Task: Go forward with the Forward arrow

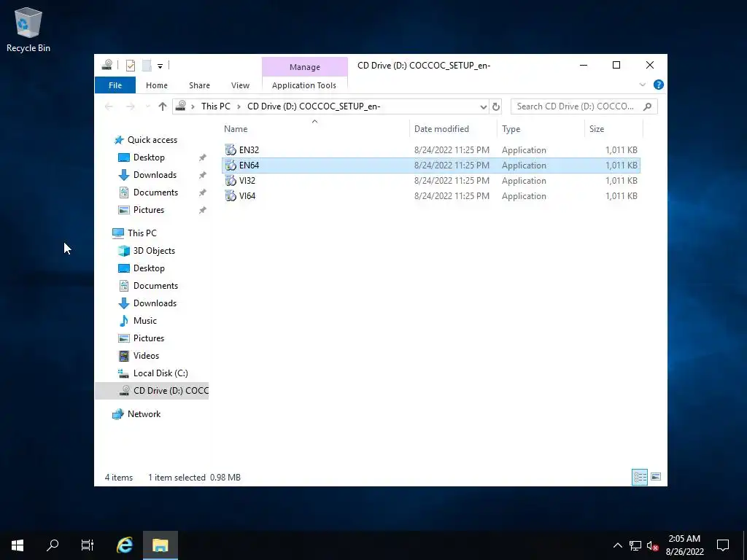Action: click(x=130, y=106)
